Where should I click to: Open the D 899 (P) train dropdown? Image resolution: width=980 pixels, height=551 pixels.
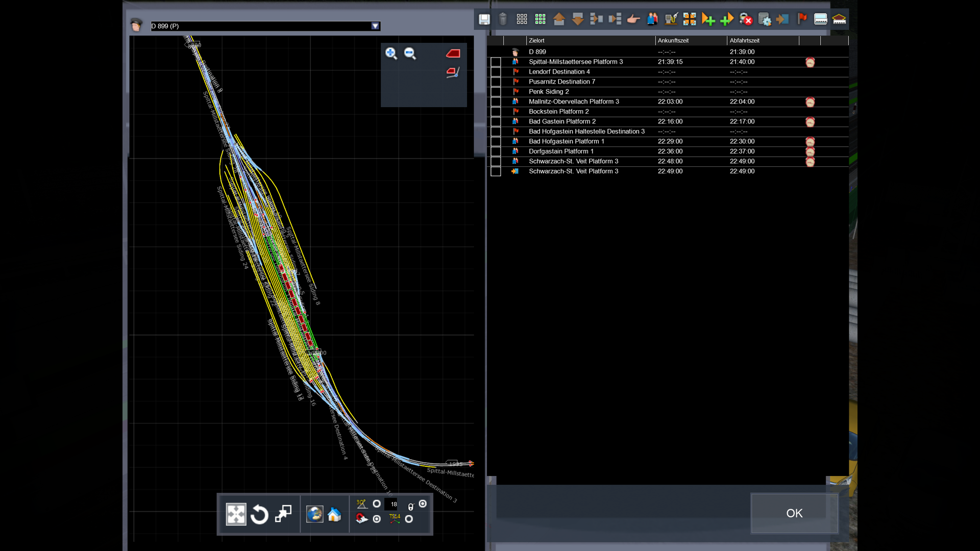click(x=375, y=26)
